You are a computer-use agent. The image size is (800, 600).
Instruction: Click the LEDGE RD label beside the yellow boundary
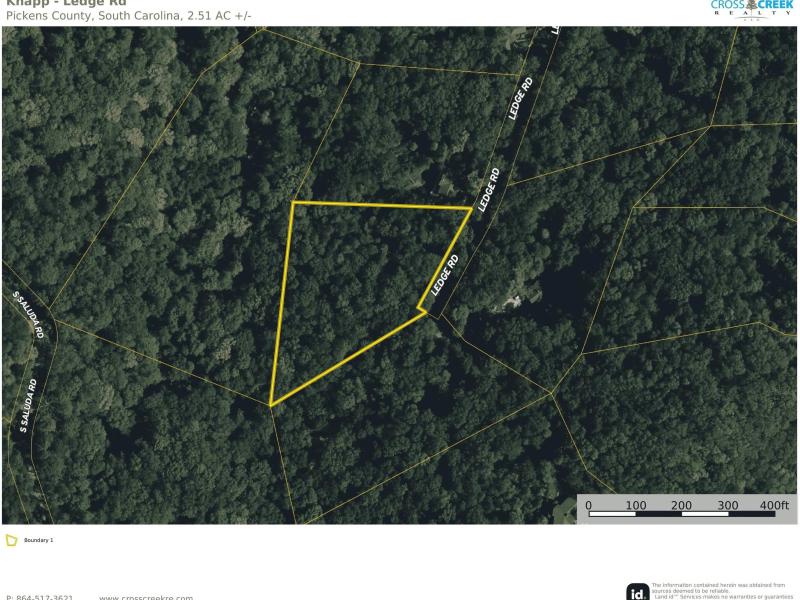445,275
